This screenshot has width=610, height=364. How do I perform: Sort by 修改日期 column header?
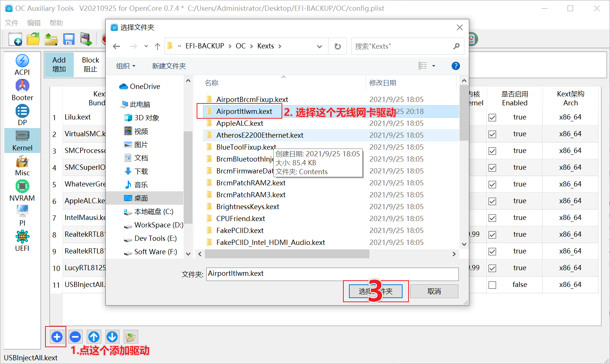pyautogui.click(x=383, y=83)
